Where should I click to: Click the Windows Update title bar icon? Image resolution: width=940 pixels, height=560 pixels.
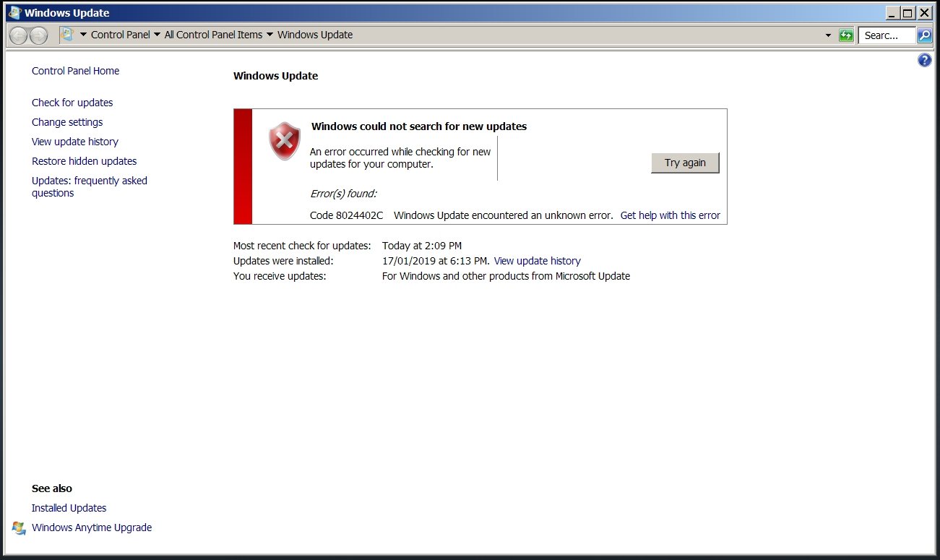point(14,12)
